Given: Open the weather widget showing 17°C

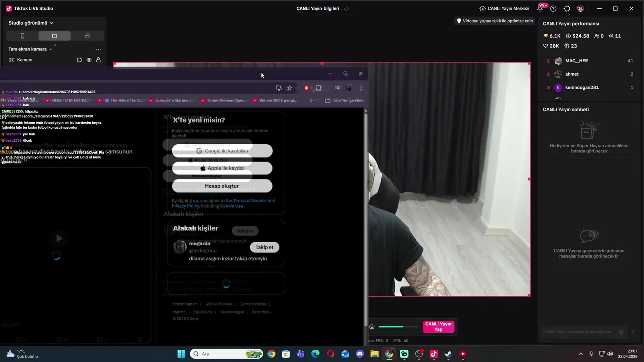Looking at the screenshot, I should pyautogui.click(x=22, y=354).
